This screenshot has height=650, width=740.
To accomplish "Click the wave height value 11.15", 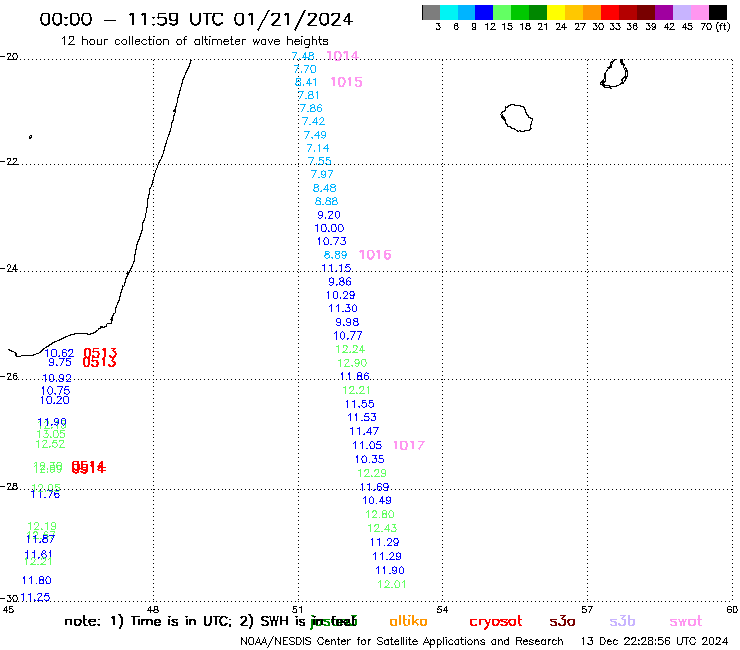I will 336,268.
